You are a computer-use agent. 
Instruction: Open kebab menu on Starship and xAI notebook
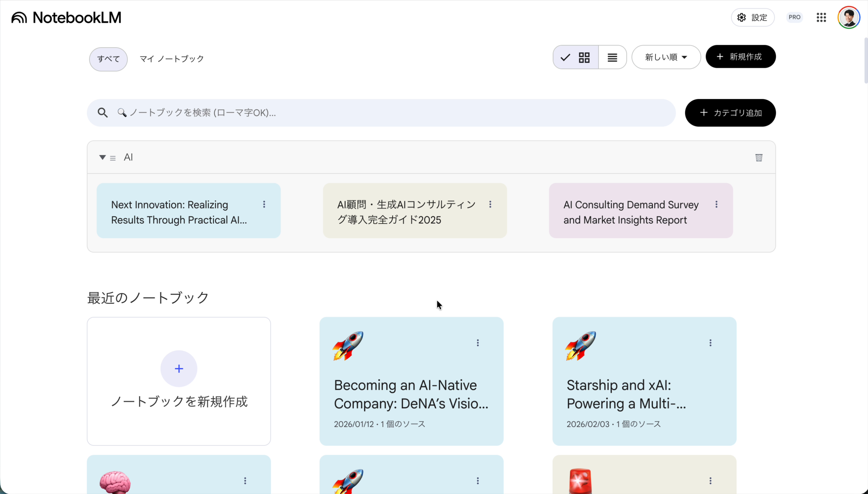[x=711, y=342]
